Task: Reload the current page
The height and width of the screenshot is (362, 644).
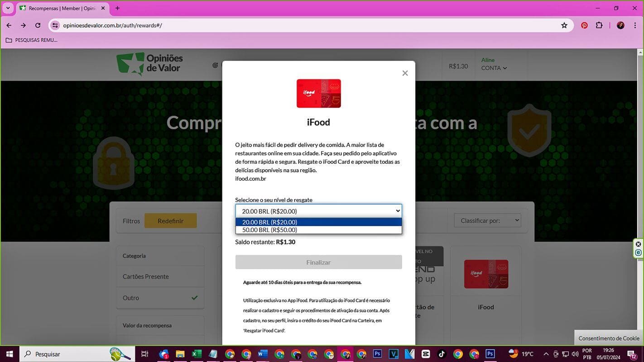Action: (38, 25)
